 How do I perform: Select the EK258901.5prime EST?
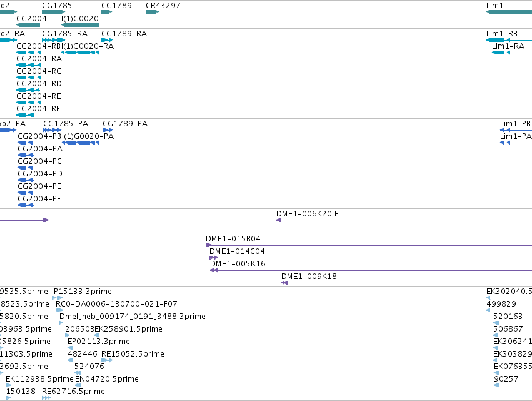pos(97,335)
